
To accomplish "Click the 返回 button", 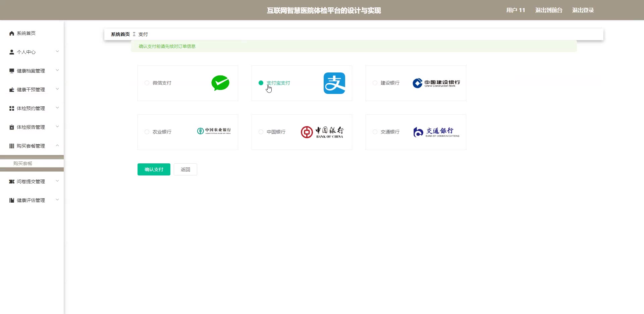I will (185, 169).
